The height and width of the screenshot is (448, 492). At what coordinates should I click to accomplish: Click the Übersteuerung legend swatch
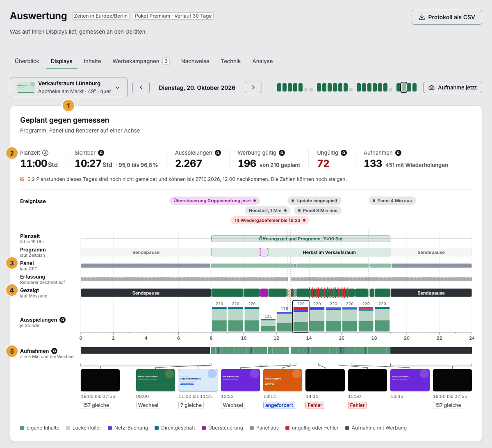[x=204, y=428]
